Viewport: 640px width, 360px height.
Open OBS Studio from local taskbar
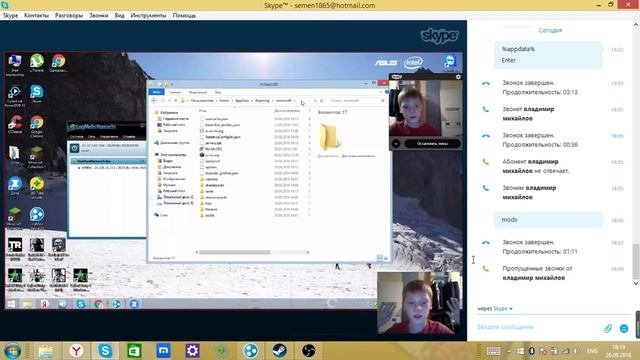click(308, 351)
